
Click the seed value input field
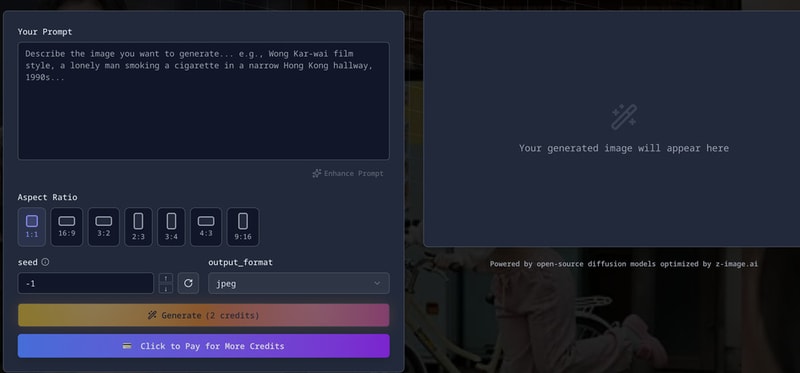point(86,283)
